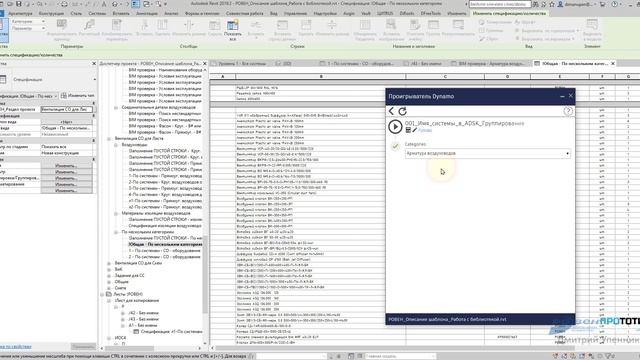This screenshot has height=360, width=640.
Task: Switch to Изменить ribbon tab
Action: 456,13
